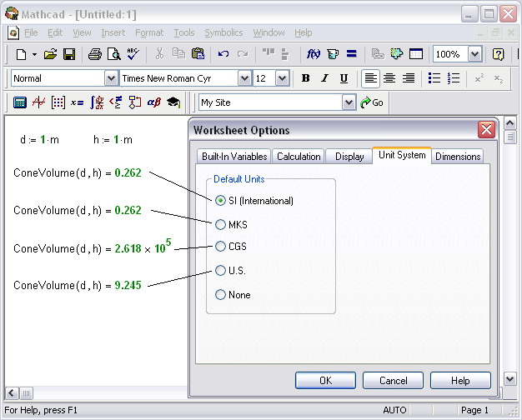Open Symbolic keyword graduation cap icon
This screenshot has width=522, height=420.
(x=173, y=102)
